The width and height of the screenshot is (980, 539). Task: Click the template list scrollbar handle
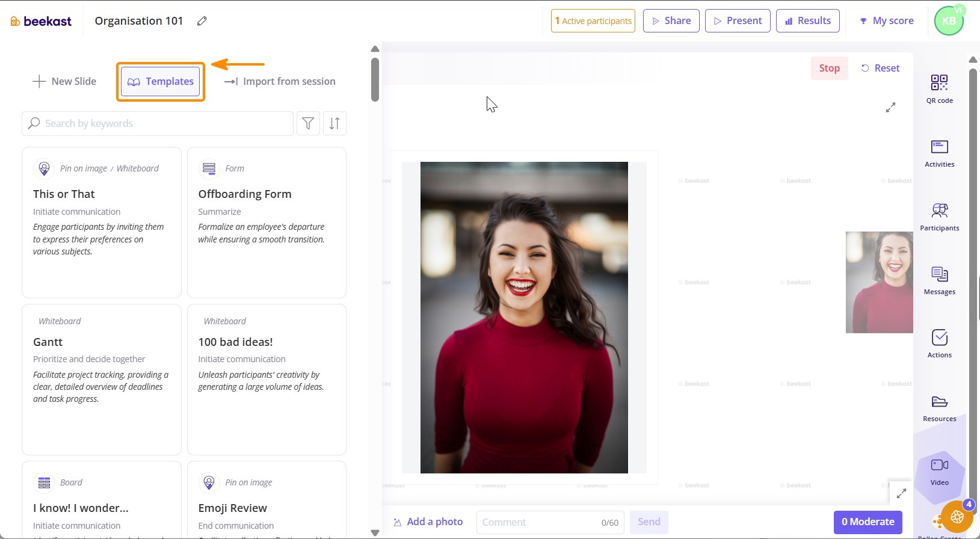(x=375, y=79)
